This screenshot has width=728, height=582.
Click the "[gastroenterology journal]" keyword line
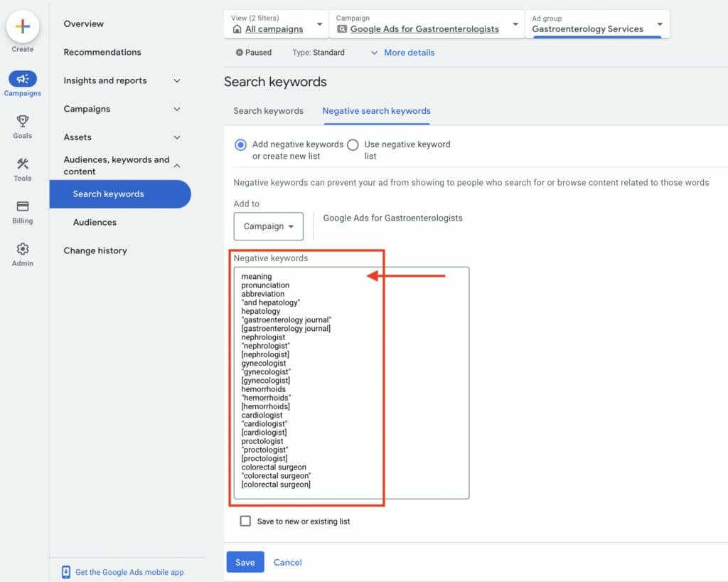click(x=286, y=329)
